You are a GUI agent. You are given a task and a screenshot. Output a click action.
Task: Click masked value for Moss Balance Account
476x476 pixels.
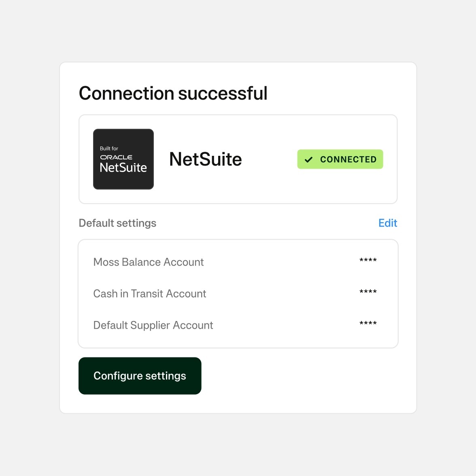pos(368,261)
